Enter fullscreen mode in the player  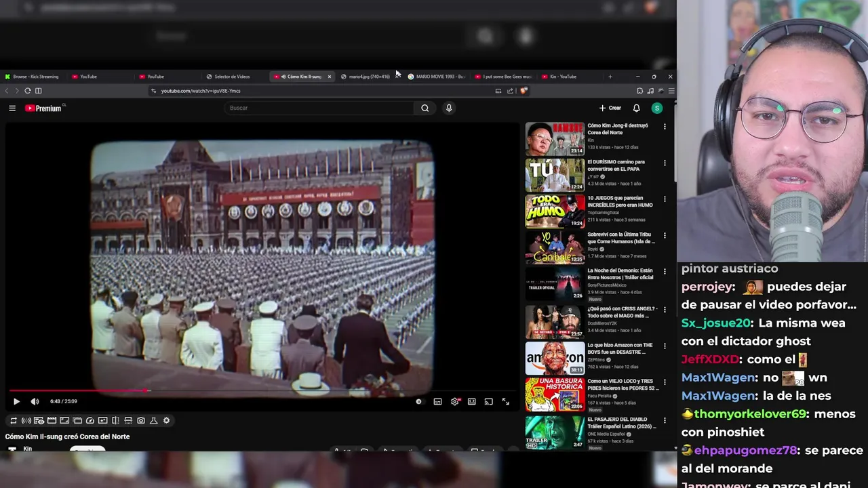point(505,401)
